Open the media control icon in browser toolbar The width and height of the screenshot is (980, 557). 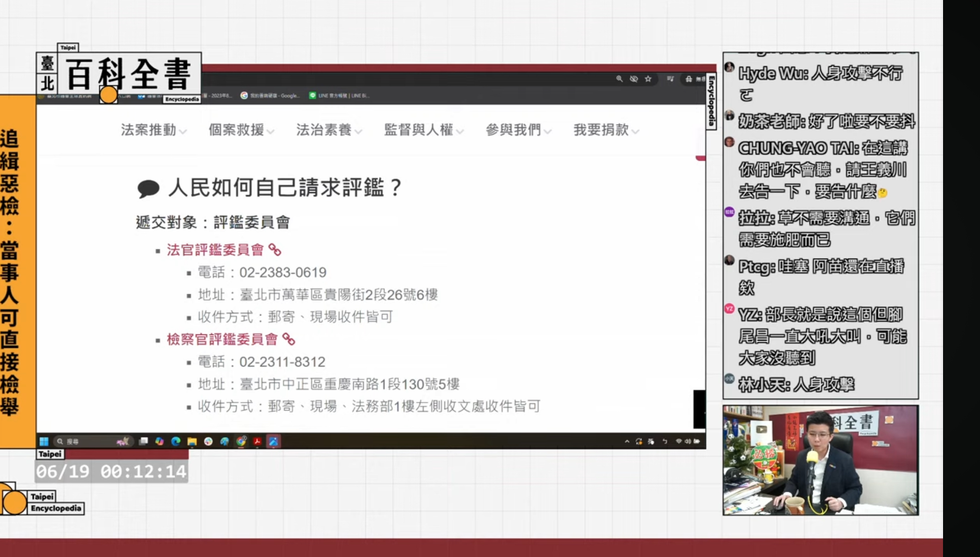tap(670, 79)
